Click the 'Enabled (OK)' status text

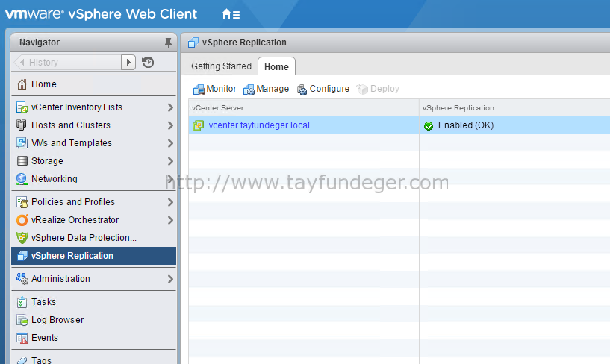(466, 125)
